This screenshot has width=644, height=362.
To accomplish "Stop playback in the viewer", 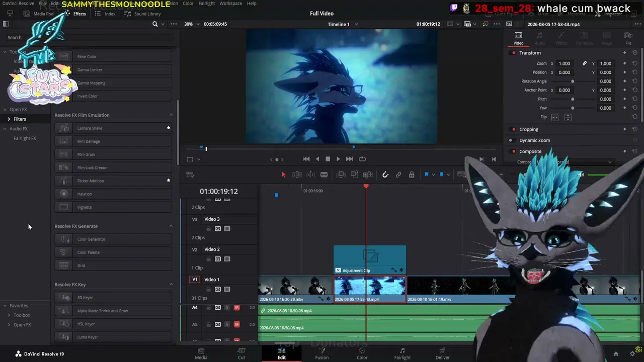I will point(328,159).
